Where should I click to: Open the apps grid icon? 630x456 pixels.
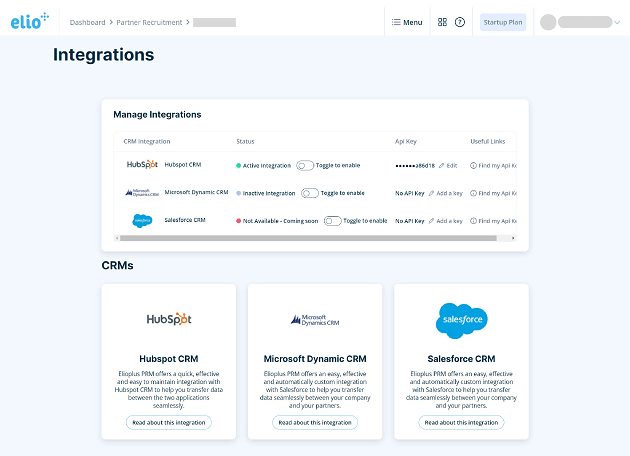[x=442, y=22]
